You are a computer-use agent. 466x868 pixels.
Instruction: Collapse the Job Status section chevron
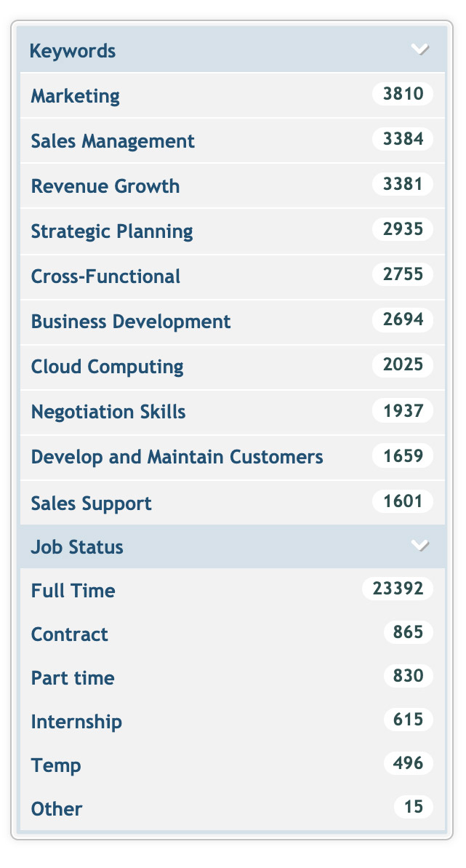pyautogui.click(x=420, y=546)
